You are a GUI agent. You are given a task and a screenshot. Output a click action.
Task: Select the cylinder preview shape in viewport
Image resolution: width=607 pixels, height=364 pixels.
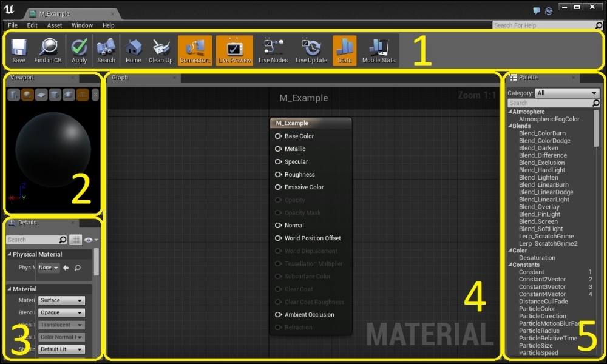13,94
